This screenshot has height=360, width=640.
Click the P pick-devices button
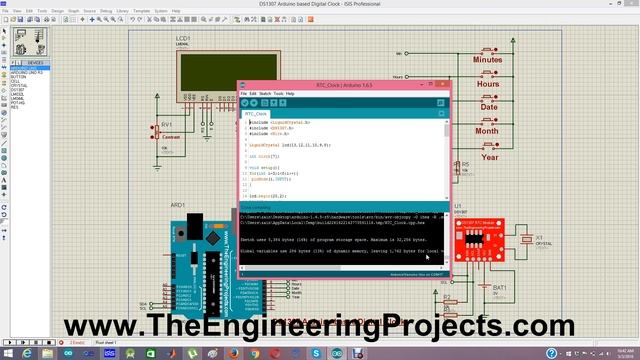coord(13,63)
